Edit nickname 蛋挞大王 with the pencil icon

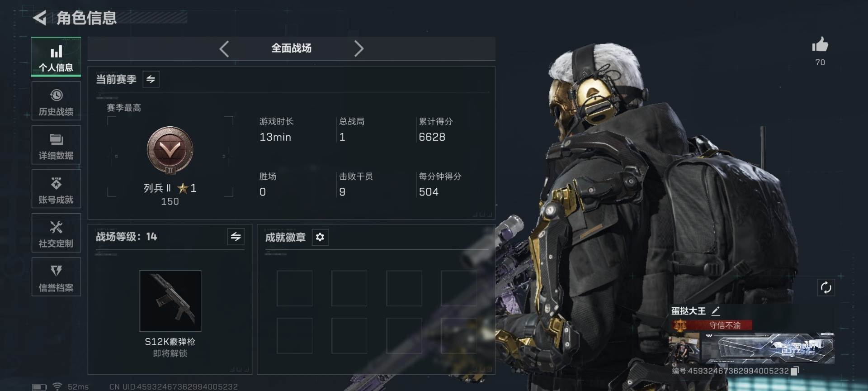click(716, 311)
